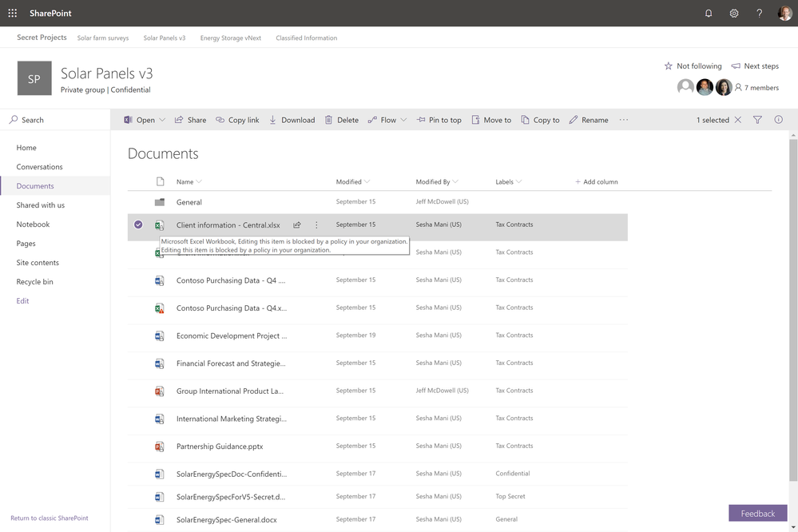Image resolution: width=798 pixels, height=532 pixels.
Task: Click the share icon on Client information row
Action: 297,225
